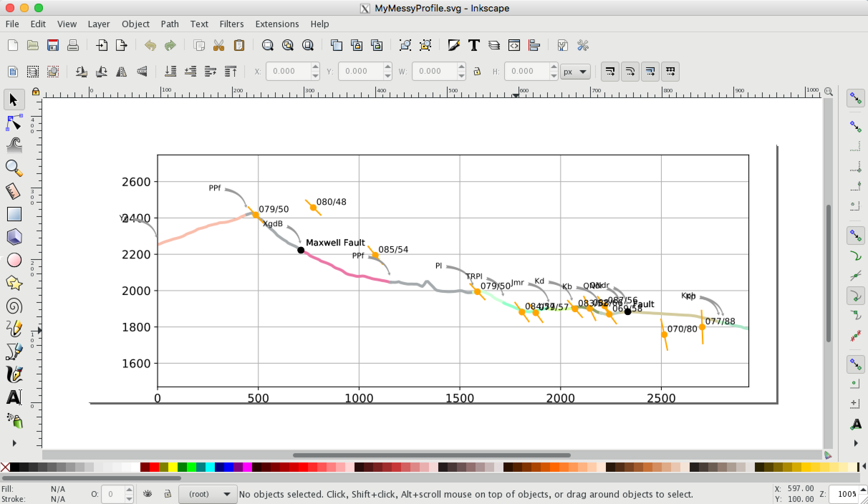Expand hidden tools arrow below spray tool
Screen dimensions: 868x504
click(x=14, y=443)
